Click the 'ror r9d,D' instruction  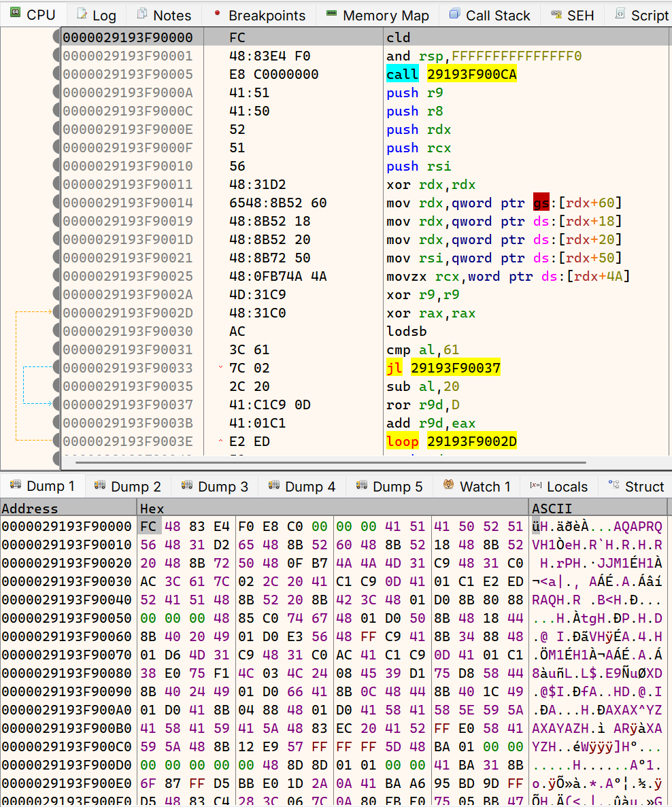coord(423,405)
